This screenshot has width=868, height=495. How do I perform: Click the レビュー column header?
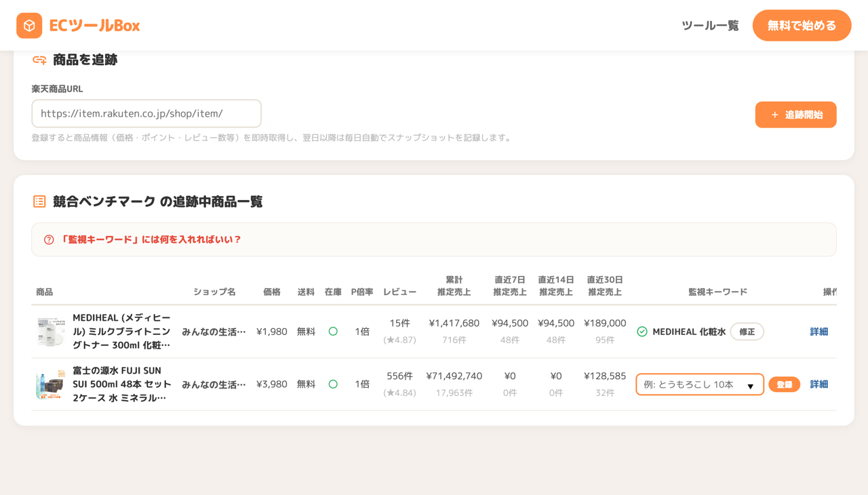(x=399, y=292)
